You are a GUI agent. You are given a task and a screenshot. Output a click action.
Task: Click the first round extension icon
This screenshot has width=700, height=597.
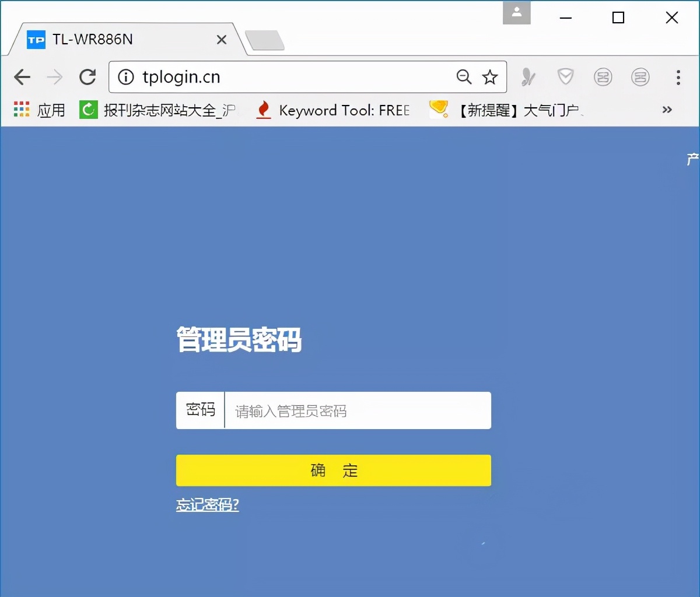[603, 77]
